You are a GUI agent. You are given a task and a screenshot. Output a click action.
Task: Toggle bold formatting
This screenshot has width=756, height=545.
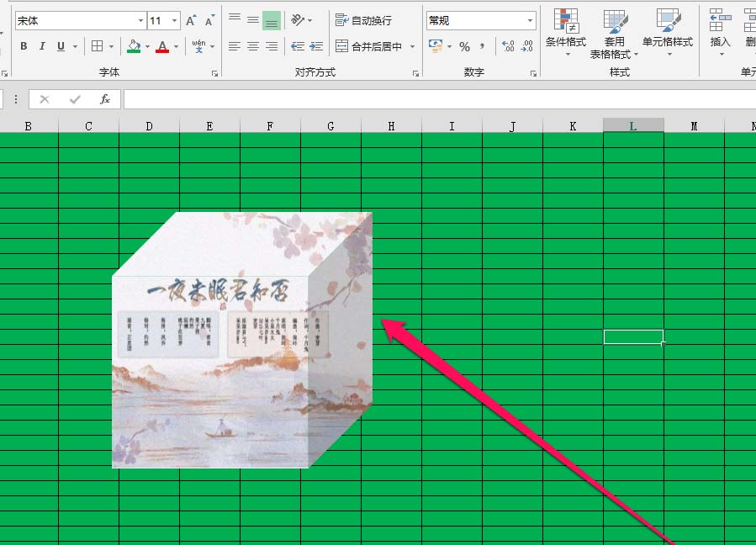click(x=23, y=46)
